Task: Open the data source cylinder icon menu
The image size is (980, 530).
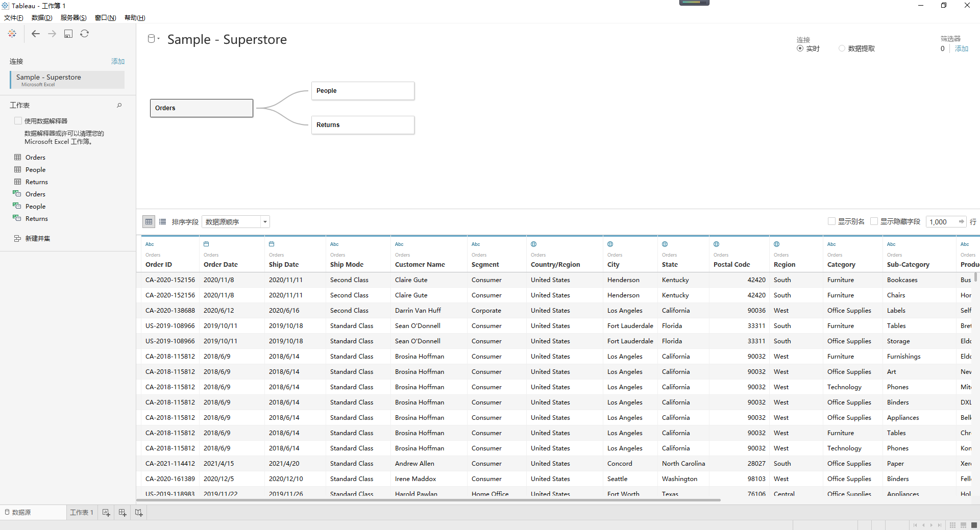Action: point(153,39)
